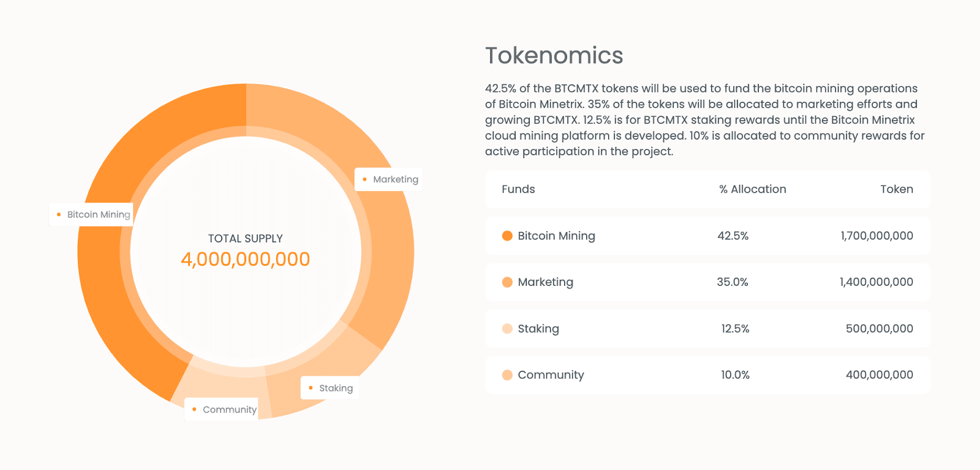Screen dimensions: 980x470
Task: Click the Staking pale legend dot
Action: click(507, 329)
